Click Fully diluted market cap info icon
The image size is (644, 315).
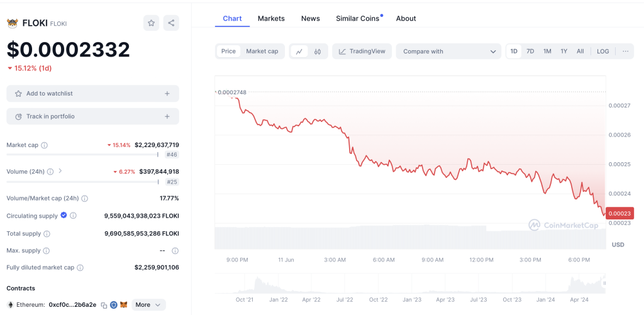(80, 268)
